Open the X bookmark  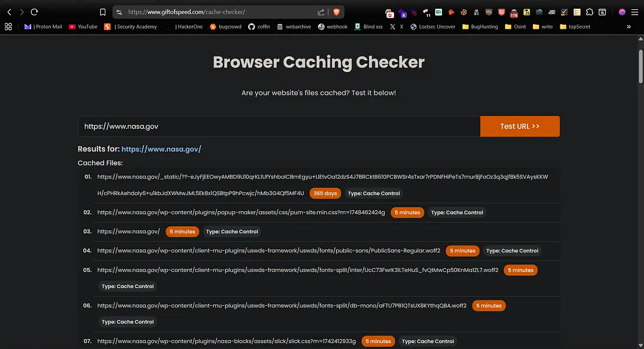[x=396, y=27]
